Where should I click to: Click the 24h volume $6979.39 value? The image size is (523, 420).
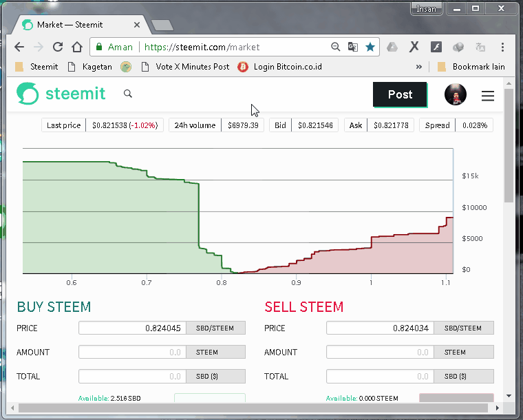point(243,125)
